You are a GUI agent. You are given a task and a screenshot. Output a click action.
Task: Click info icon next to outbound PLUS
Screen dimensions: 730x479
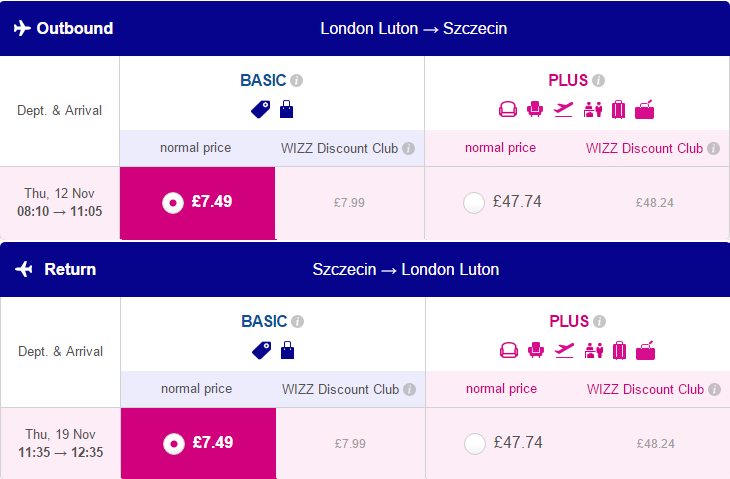click(x=599, y=81)
